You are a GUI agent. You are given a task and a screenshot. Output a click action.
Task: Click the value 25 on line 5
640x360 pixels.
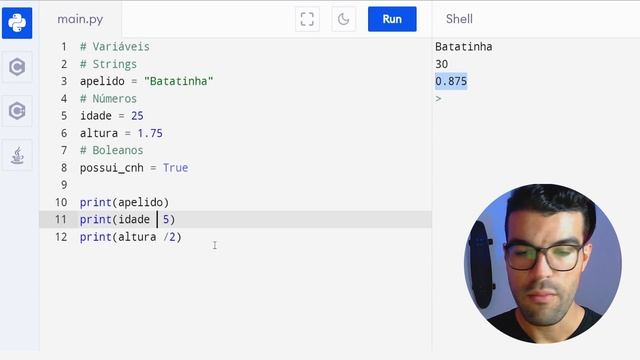point(137,116)
